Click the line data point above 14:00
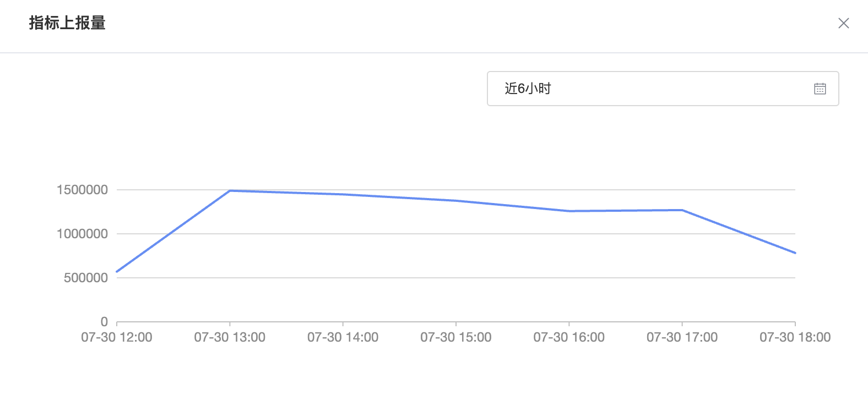Viewport: 868px width, 395px height. (343, 194)
